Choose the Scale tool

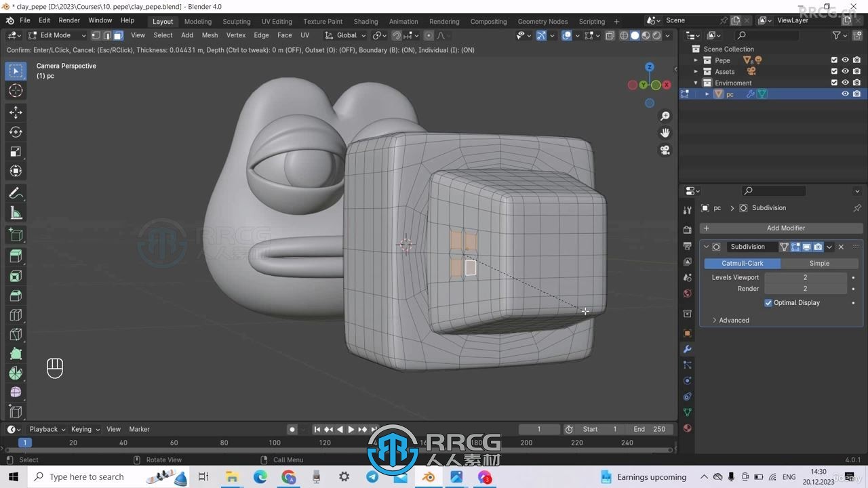pos(16,152)
